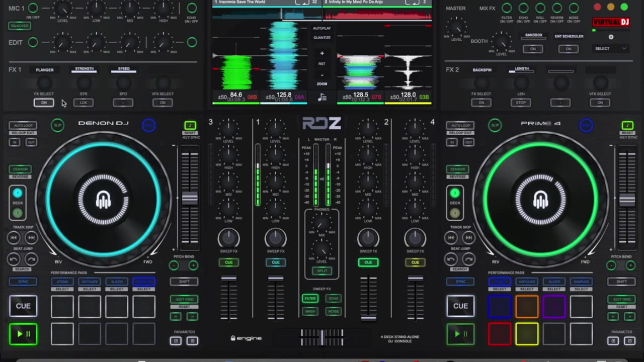Click the crossfader handle

[x=322, y=337]
